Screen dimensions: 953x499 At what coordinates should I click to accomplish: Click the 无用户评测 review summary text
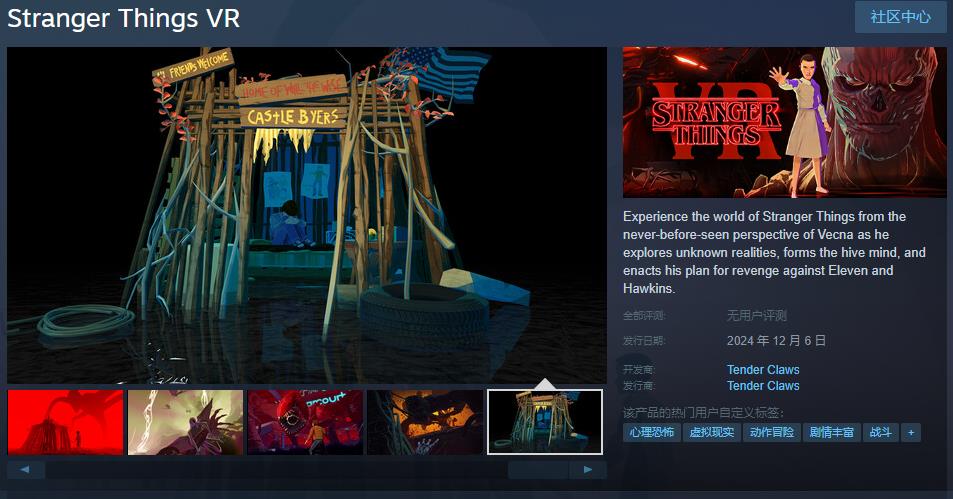[x=756, y=316]
